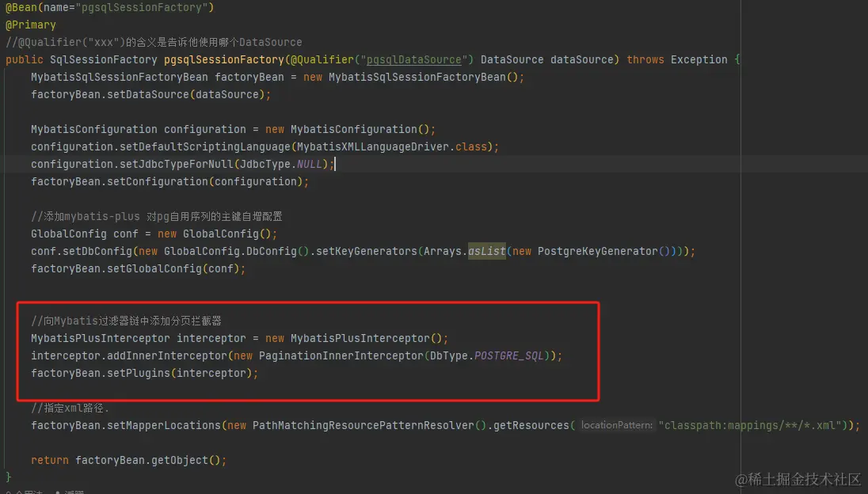This screenshot has height=494, width=868.
Task: Click the @Bean annotation at the top
Action: click(21, 8)
